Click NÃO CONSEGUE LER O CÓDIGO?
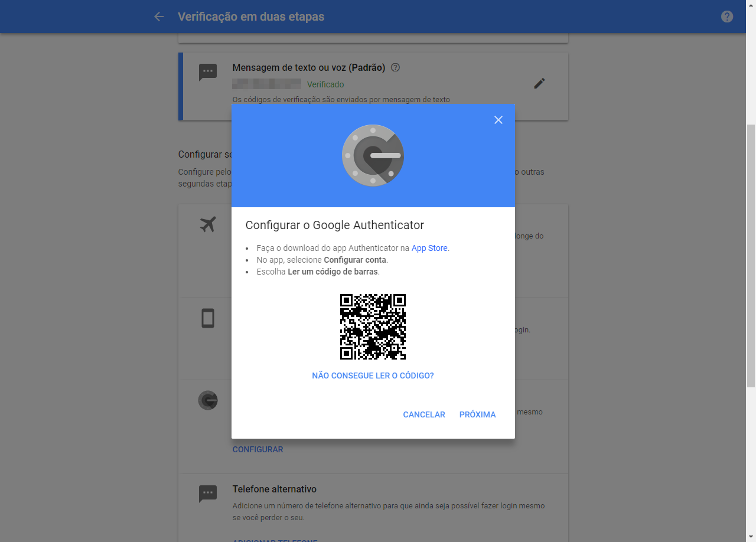 pyautogui.click(x=373, y=376)
